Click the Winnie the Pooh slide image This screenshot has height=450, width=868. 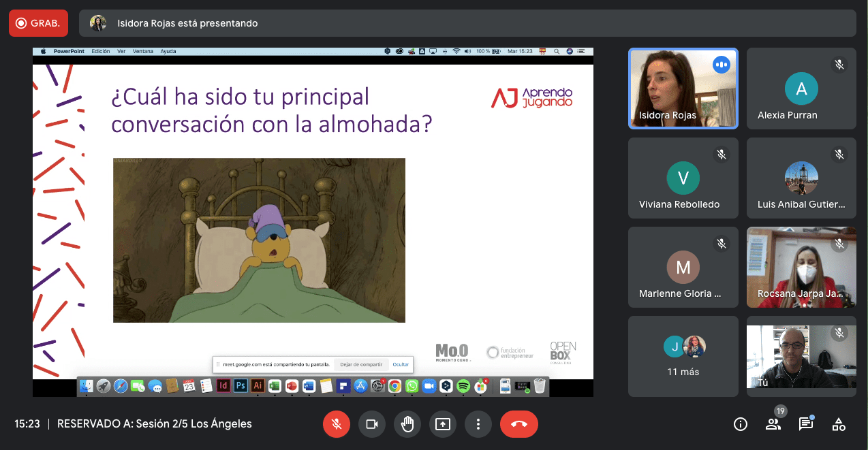259,240
